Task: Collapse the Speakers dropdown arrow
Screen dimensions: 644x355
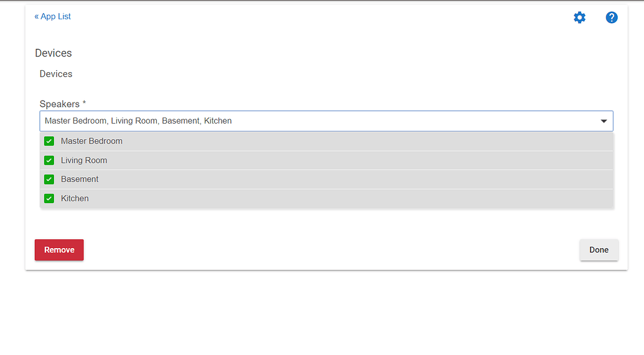Action: [x=604, y=121]
